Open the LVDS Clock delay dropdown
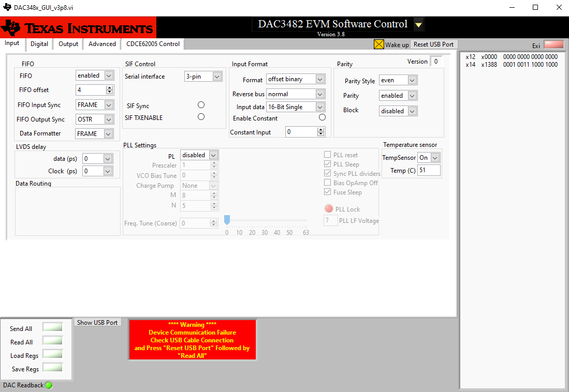The height and width of the screenshot is (392, 569). (x=98, y=171)
